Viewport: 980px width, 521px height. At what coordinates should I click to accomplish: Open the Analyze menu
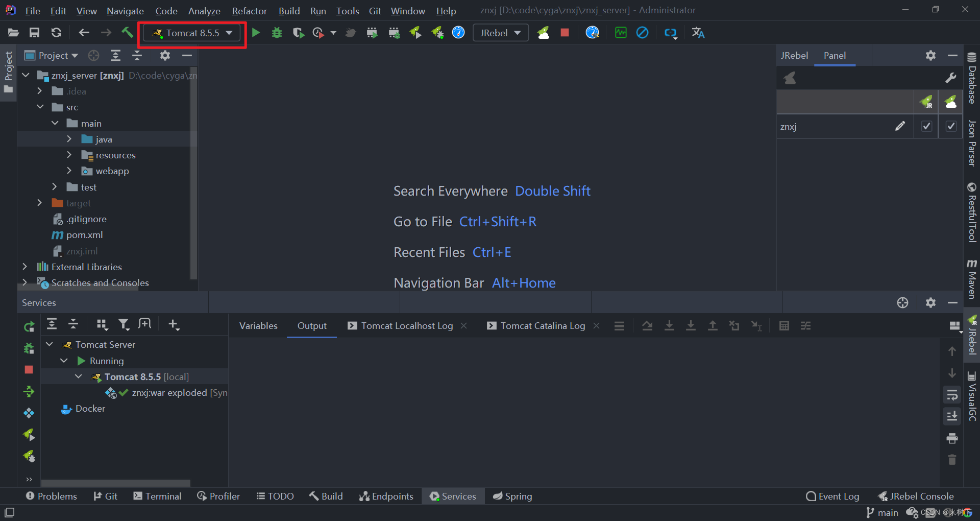click(204, 11)
